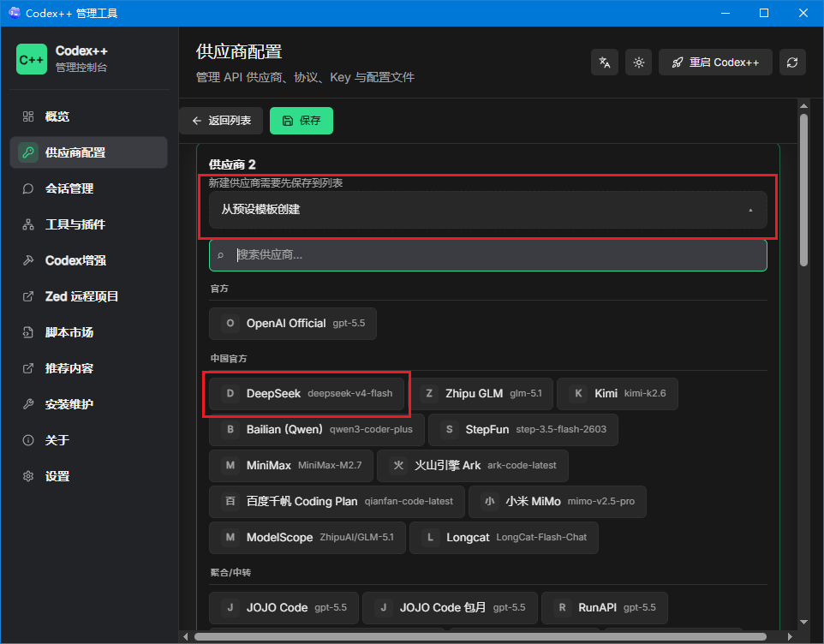Click the refresh icon in header
Screen dimensions: 824x644
(792, 63)
